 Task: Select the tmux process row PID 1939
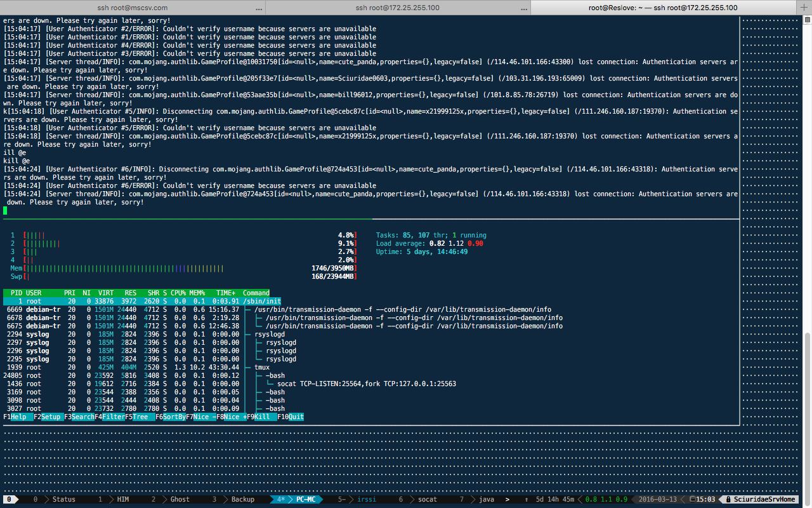[x=137, y=368]
